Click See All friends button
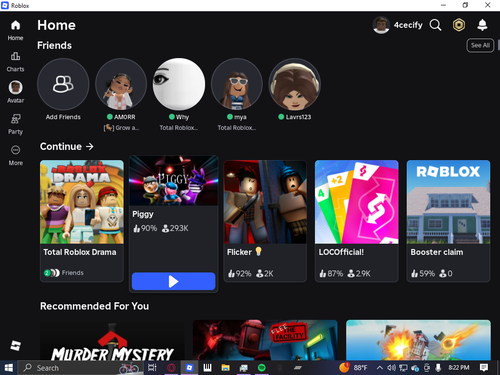 pyautogui.click(x=480, y=45)
